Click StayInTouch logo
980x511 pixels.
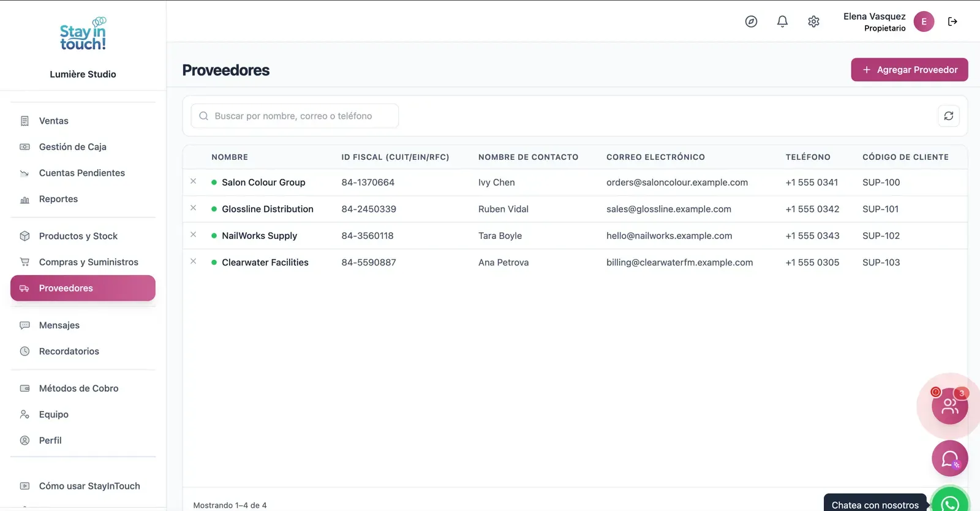[83, 34]
